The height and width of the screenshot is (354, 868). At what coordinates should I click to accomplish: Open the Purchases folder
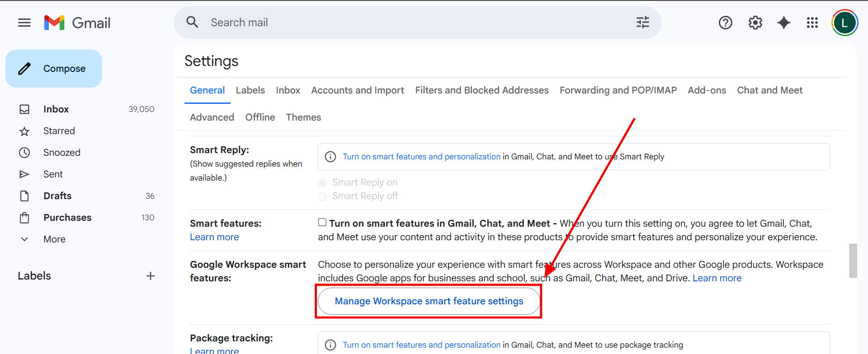click(67, 218)
